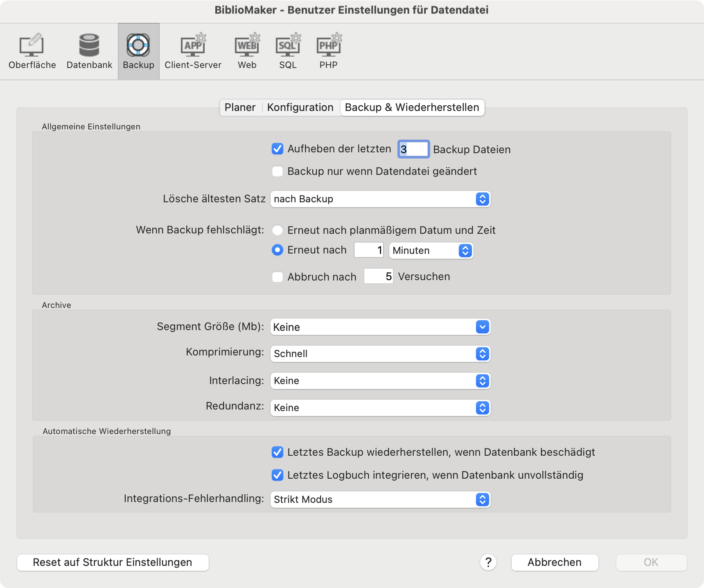Toggle 'Aufheben der letzten' checkbox
704x588 pixels.
tap(278, 149)
